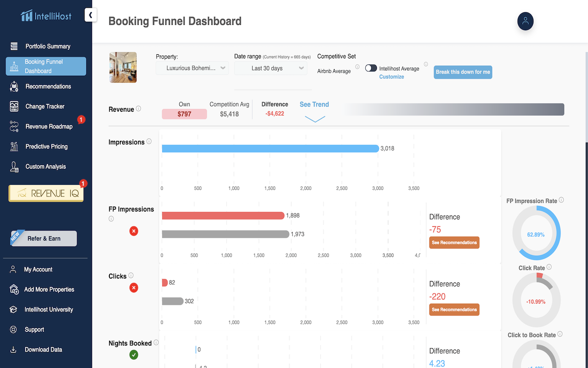Open the Portfolio Summary section

click(47, 46)
